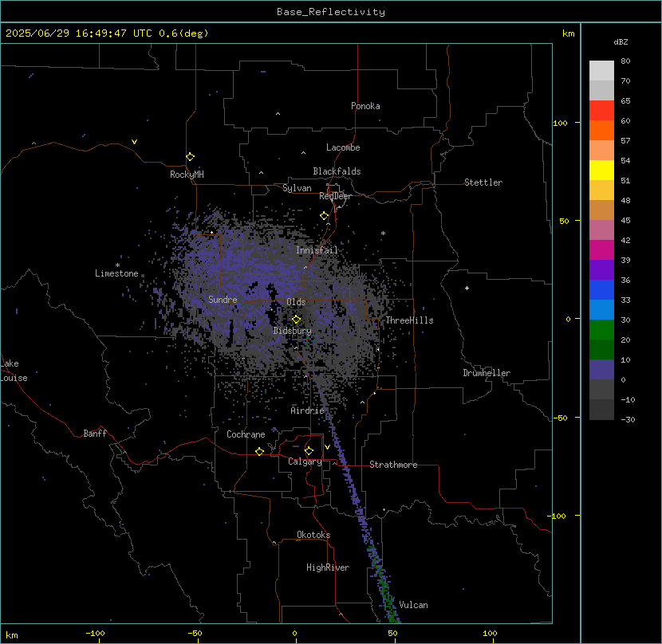Click the red 65 dBZ legend swatch
The width and height of the screenshot is (662, 644).
coord(601,111)
